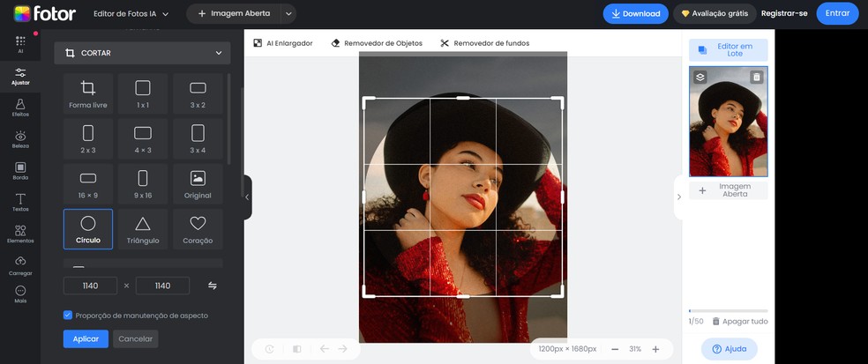Open the Efeitos sidebar panel

pos(20,108)
